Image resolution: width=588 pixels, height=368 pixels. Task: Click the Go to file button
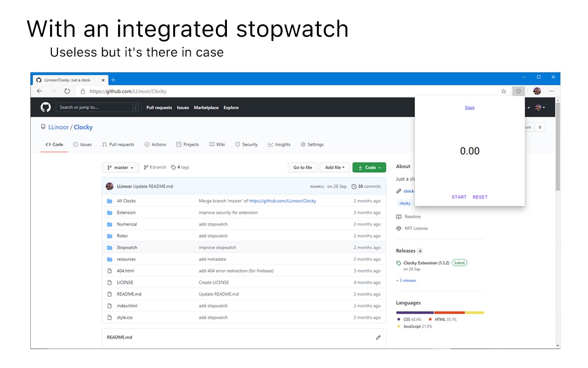(303, 167)
